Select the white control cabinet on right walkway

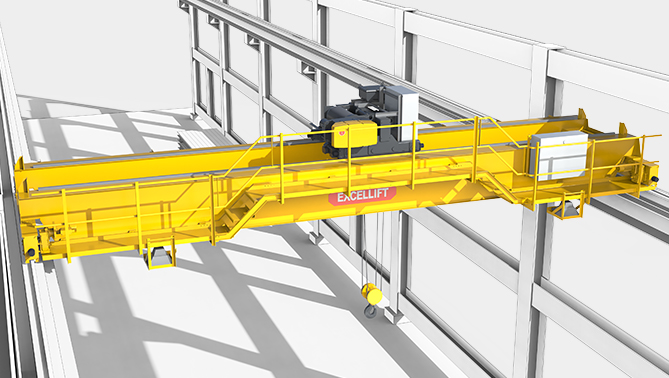[x=559, y=155]
